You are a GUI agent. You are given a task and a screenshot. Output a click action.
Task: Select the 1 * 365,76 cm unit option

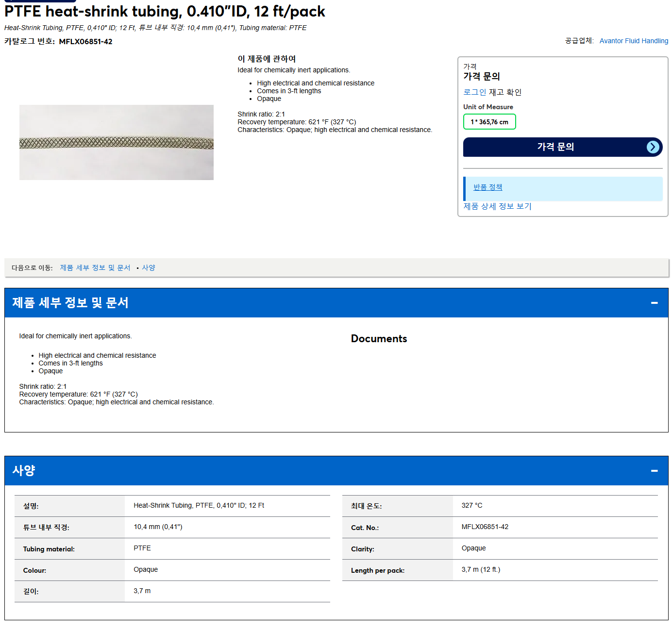[489, 122]
